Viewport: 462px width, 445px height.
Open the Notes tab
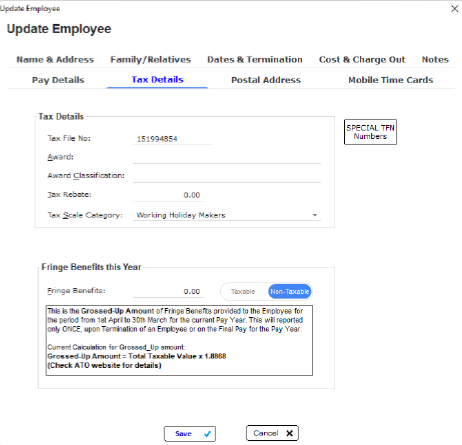click(x=435, y=60)
